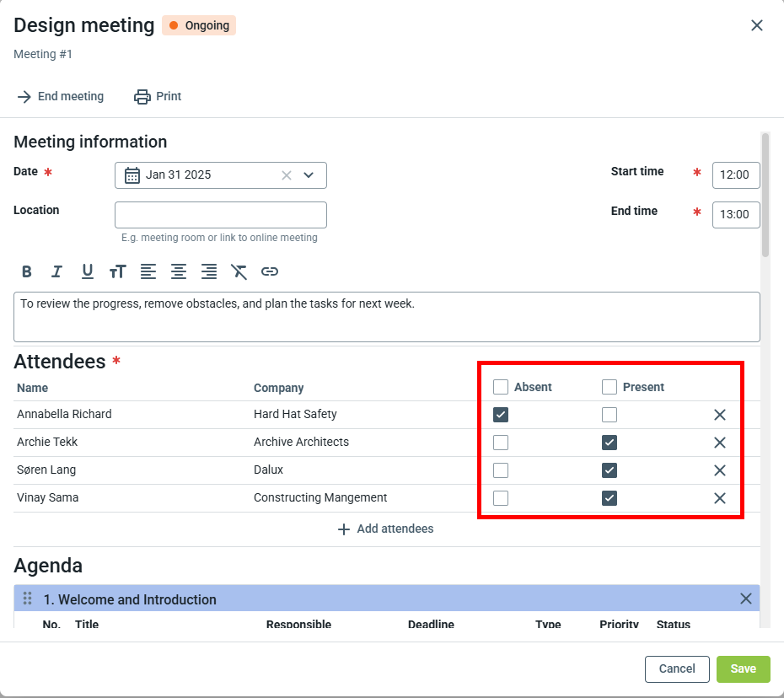
Task: Check Absent for Søren Lang
Action: point(501,470)
